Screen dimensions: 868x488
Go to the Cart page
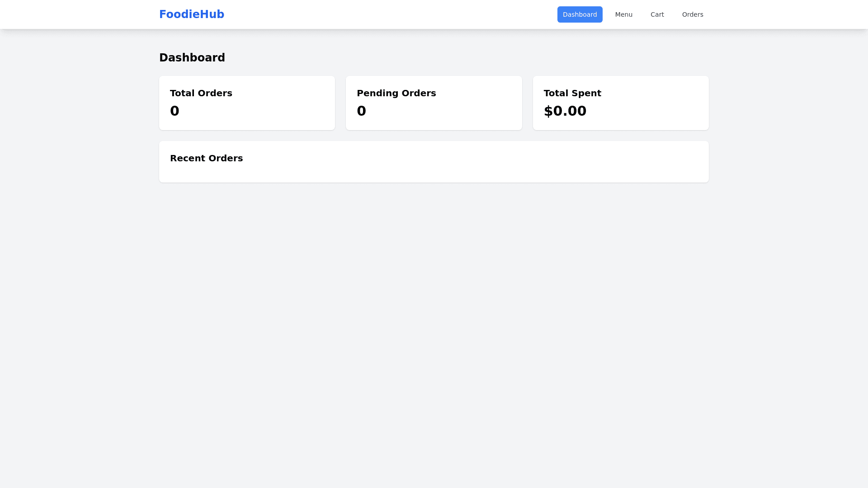tap(657, 14)
